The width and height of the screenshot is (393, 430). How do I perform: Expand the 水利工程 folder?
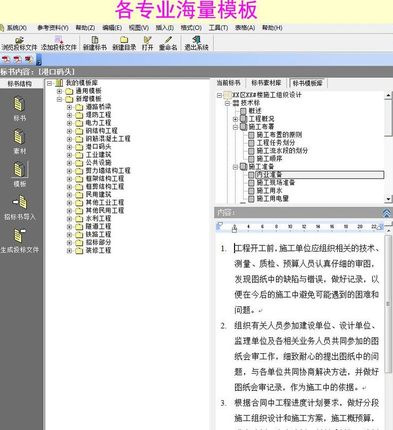click(69, 219)
